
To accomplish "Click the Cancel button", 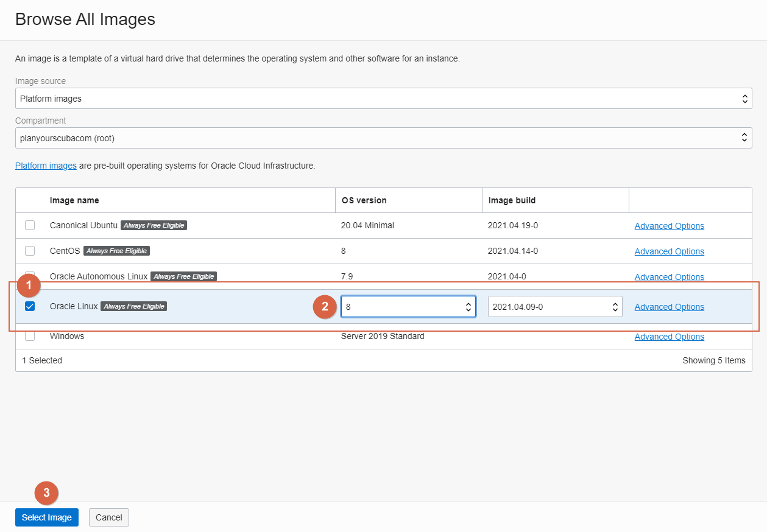I will 109,517.
